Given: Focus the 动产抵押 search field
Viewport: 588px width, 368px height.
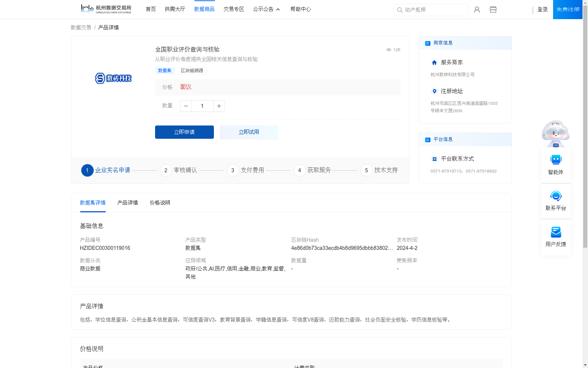Looking at the screenshot, I should 431,10.
